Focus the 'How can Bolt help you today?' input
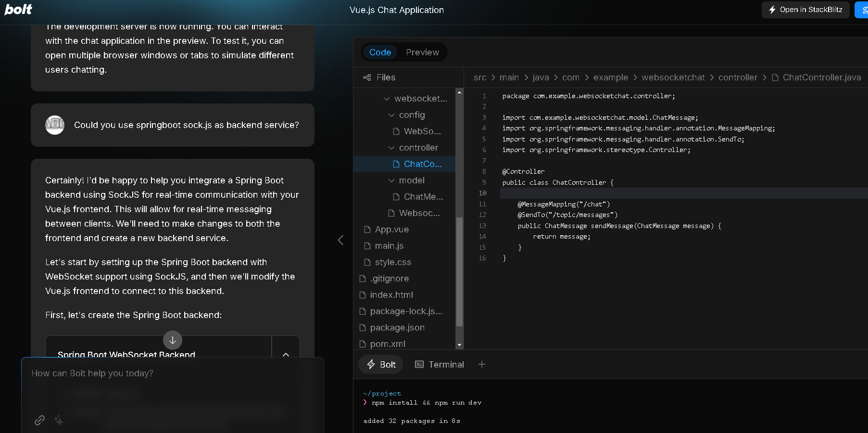This screenshot has width=868, height=433. 173,373
